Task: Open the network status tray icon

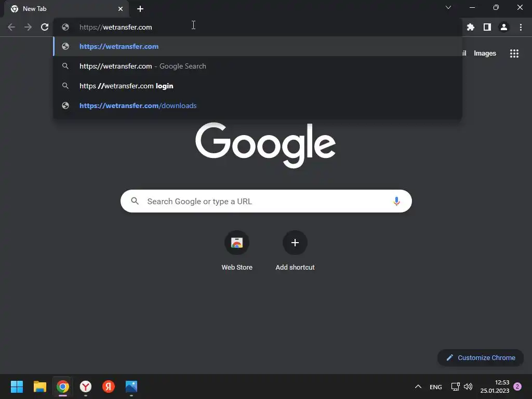Action: click(455, 387)
